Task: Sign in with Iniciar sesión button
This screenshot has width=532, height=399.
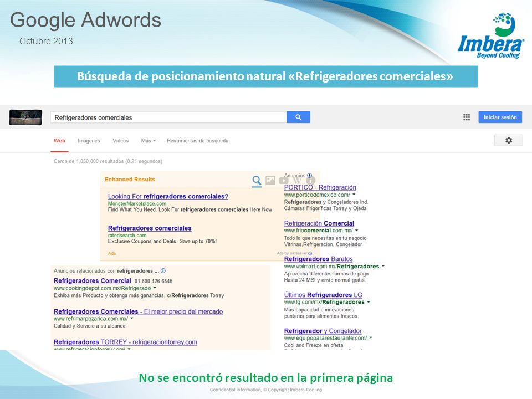Action: pyautogui.click(x=500, y=117)
